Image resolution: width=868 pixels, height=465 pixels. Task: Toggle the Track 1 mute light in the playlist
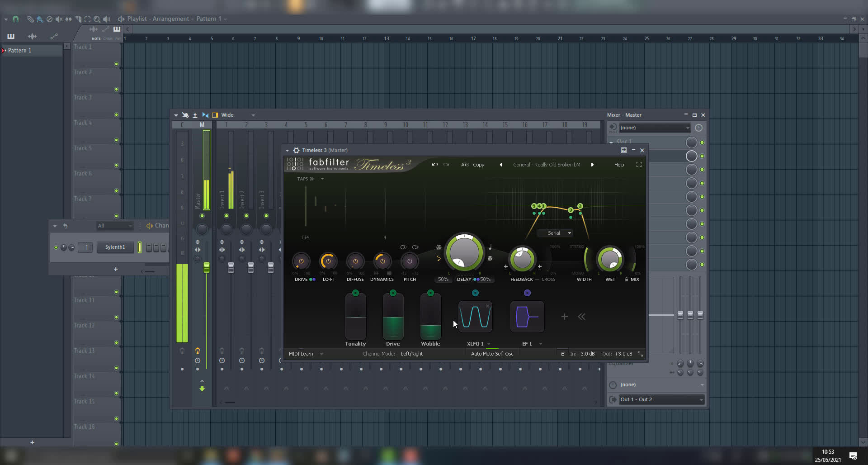tap(116, 64)
